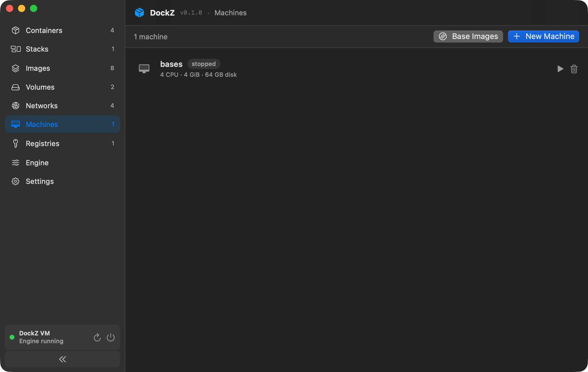This screenshot has height=372, width=588.
Task: Navigate to Networks
Action: tap(62, 106)
